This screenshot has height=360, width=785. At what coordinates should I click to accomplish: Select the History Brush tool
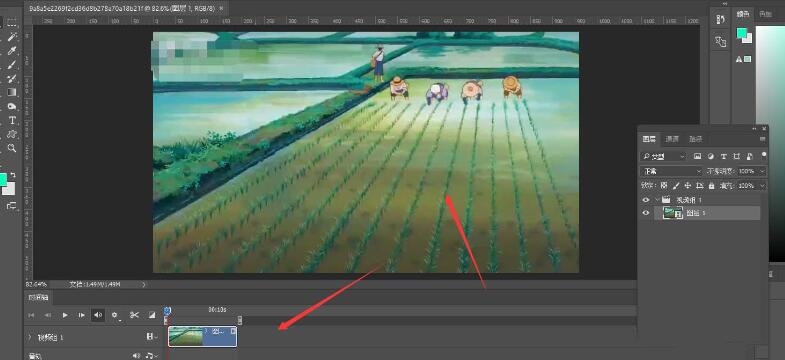(12, 79)
